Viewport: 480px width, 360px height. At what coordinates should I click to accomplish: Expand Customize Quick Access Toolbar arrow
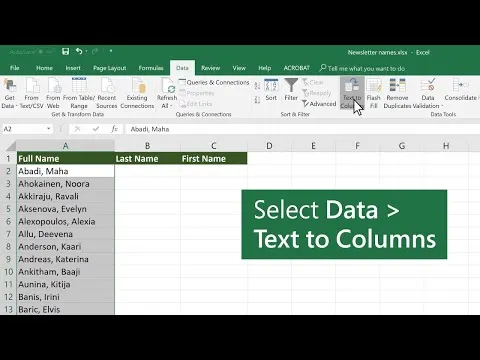111,51
